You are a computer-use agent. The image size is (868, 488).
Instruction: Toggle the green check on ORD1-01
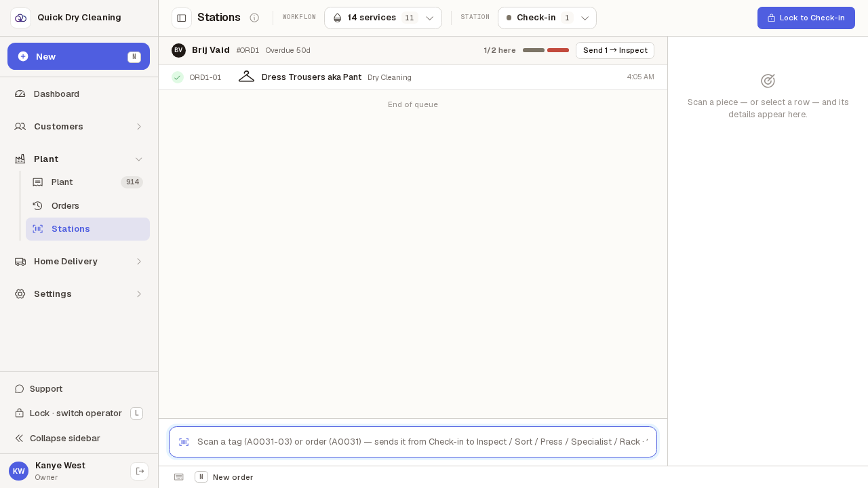pyautogui.click(x=178, y=77)
